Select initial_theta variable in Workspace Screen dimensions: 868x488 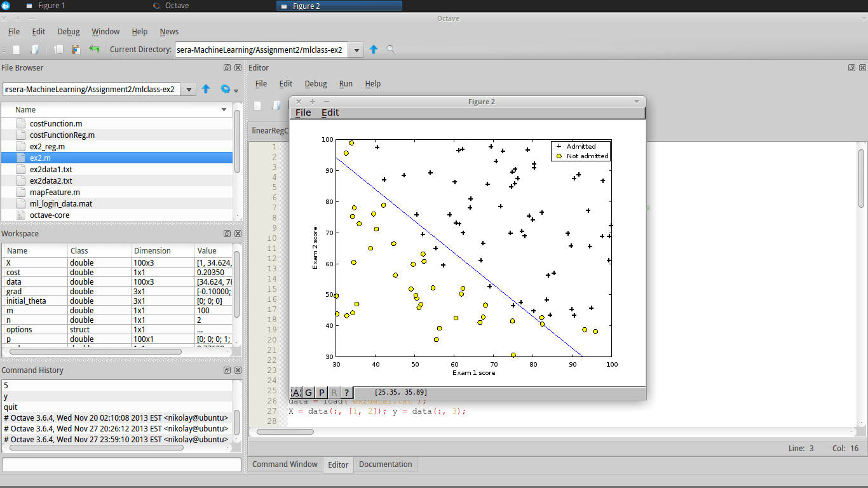(117, 301)
